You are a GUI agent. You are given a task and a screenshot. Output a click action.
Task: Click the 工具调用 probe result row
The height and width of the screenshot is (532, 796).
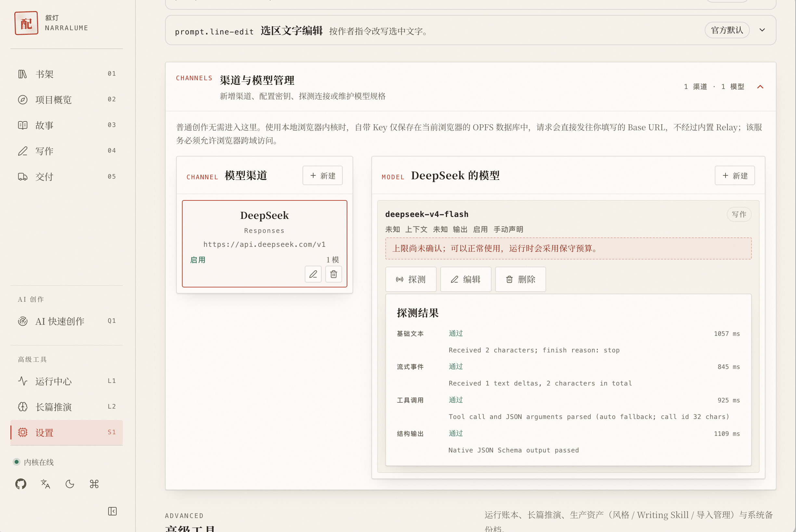568,408
